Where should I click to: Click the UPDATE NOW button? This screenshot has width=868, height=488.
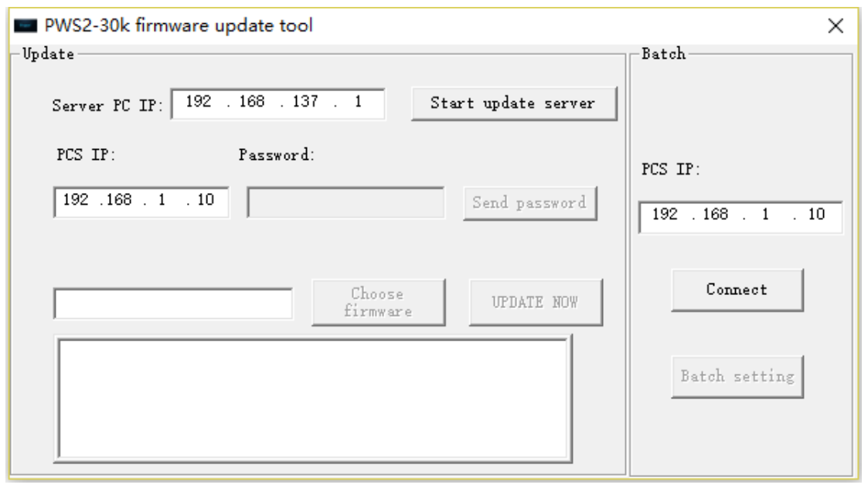pos(536,302)
